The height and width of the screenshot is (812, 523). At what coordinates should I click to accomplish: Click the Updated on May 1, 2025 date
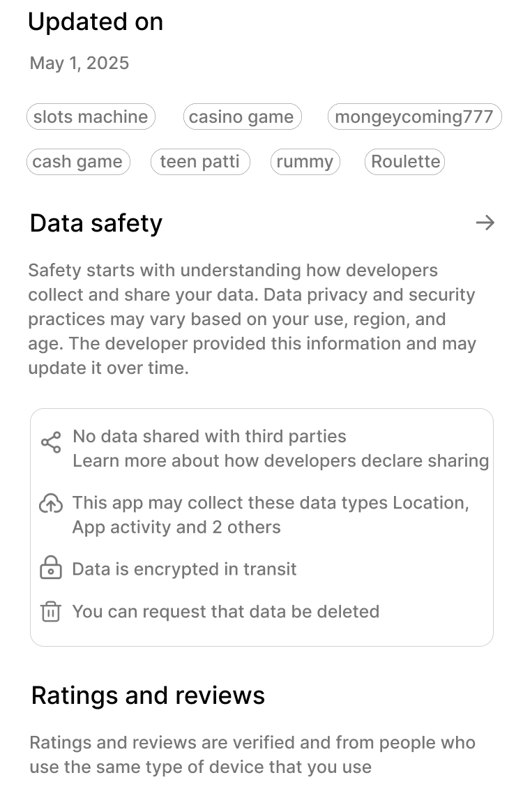coord(79,63)
